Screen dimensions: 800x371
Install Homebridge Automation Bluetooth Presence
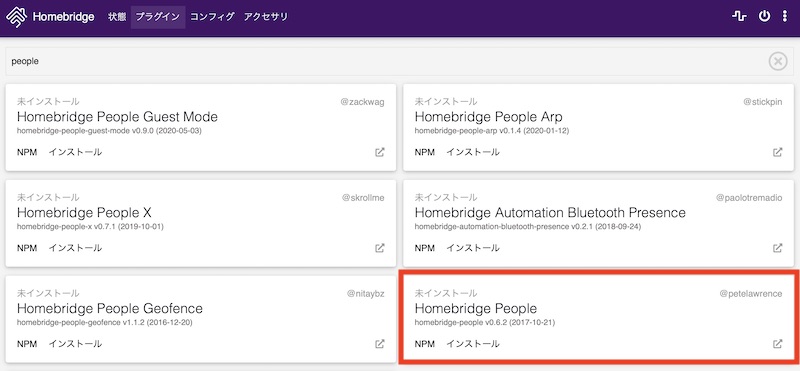point(473,248)
